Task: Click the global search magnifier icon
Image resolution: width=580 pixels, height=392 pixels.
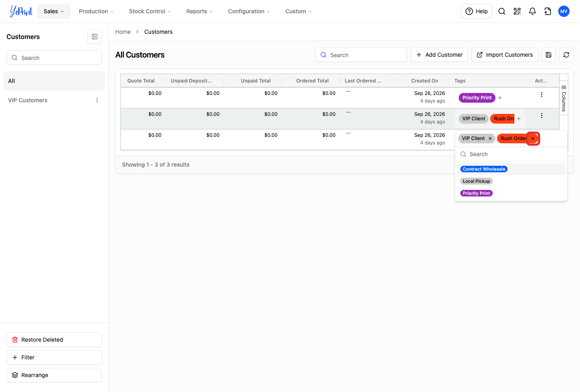Action: tap(502, 11)
